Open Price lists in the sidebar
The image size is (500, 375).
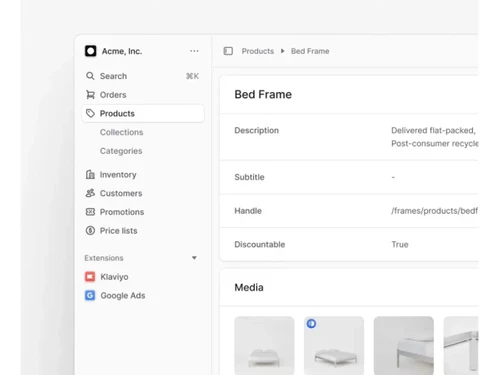[x=142, y=230]
